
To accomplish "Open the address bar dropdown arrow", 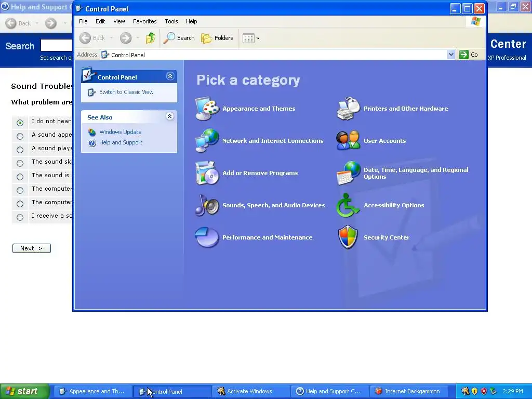I will click(x=451, y=55).
